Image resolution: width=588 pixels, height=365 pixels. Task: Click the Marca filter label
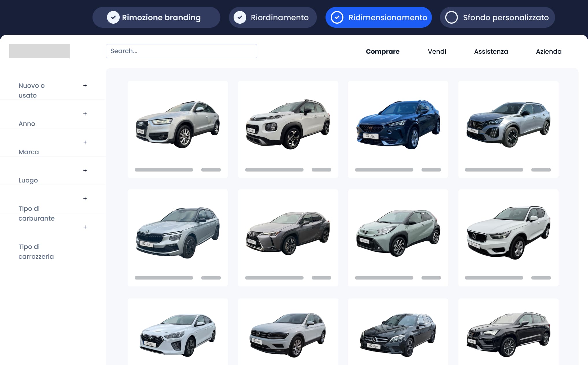point(29,152)
